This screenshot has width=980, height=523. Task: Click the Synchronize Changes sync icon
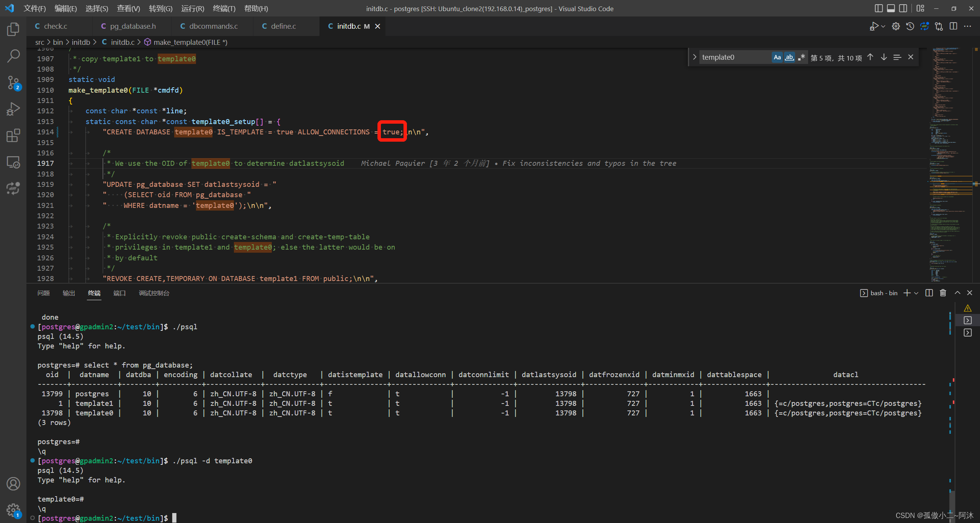(x=924, y=26)
